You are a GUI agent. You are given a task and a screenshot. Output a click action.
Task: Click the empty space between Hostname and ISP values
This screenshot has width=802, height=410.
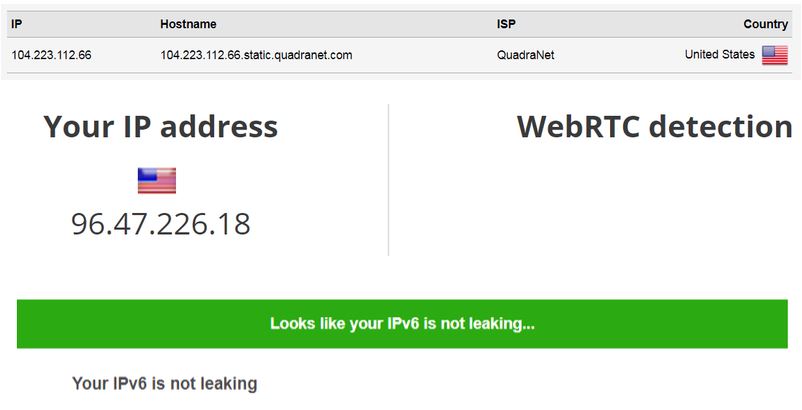[425, 55]
